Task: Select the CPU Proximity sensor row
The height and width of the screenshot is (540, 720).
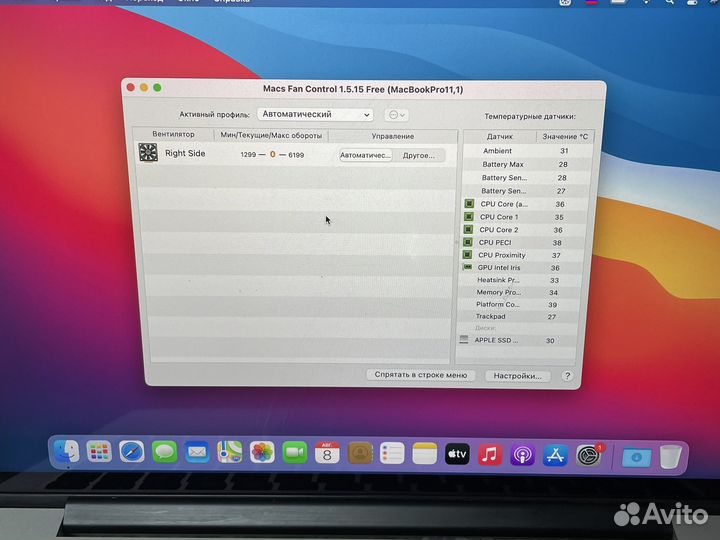Action: pos(522,255)
